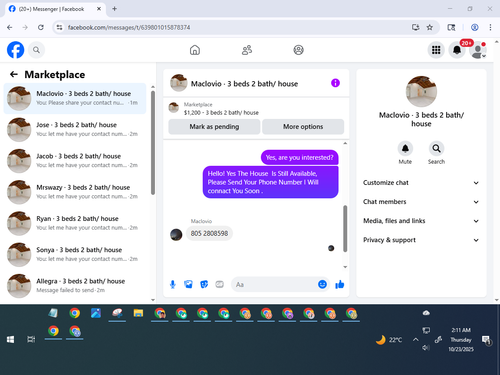
Task: Expand Chat members section
Action: [x=421, y=202]
